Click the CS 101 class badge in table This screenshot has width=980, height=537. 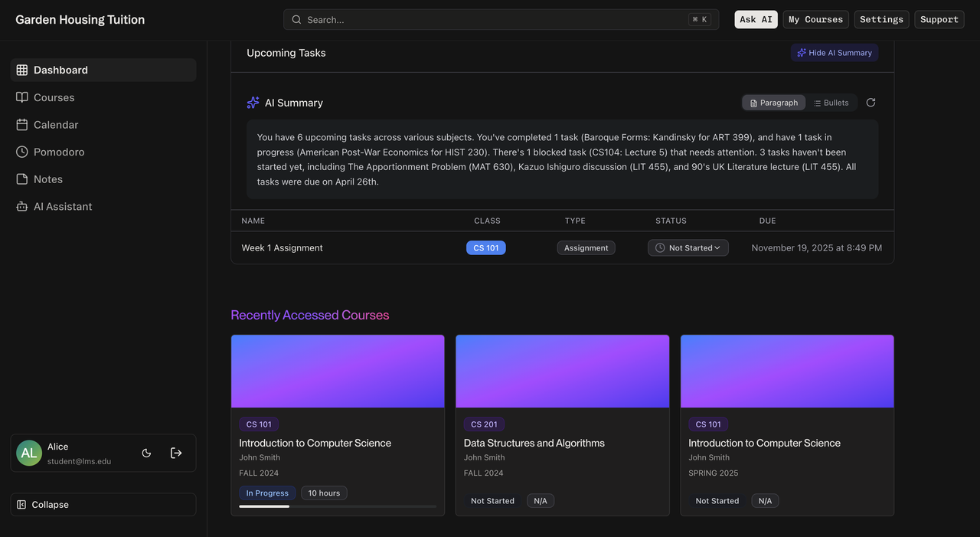[x=486, y=248]
